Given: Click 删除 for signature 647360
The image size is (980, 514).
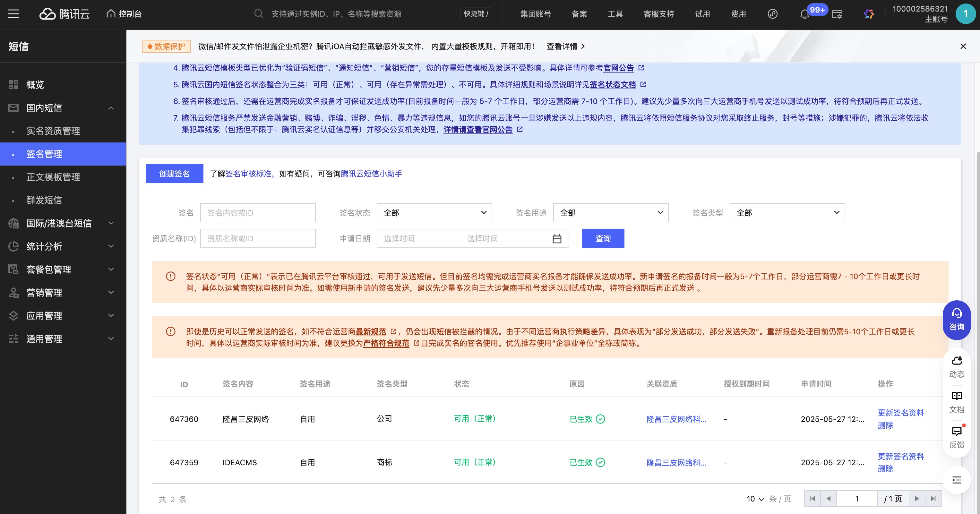Looking at the screenshot, I should pyautogui.click(x=885, y=425).
